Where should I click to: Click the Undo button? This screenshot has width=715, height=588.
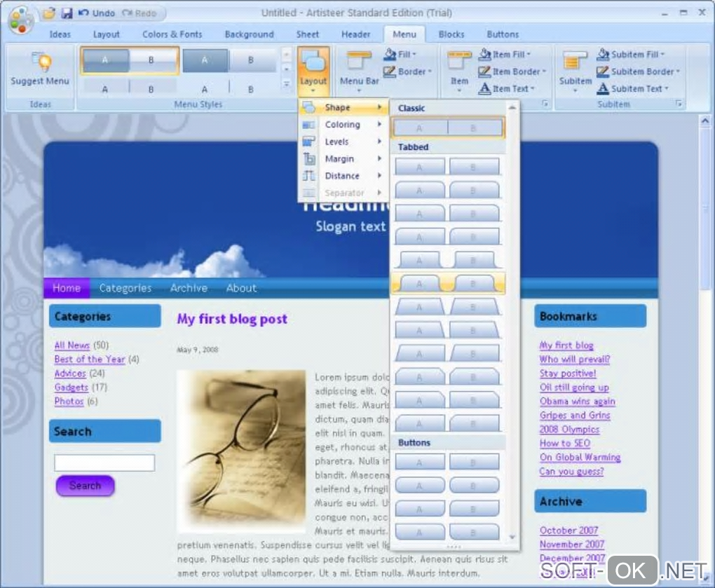pos(97,13)
